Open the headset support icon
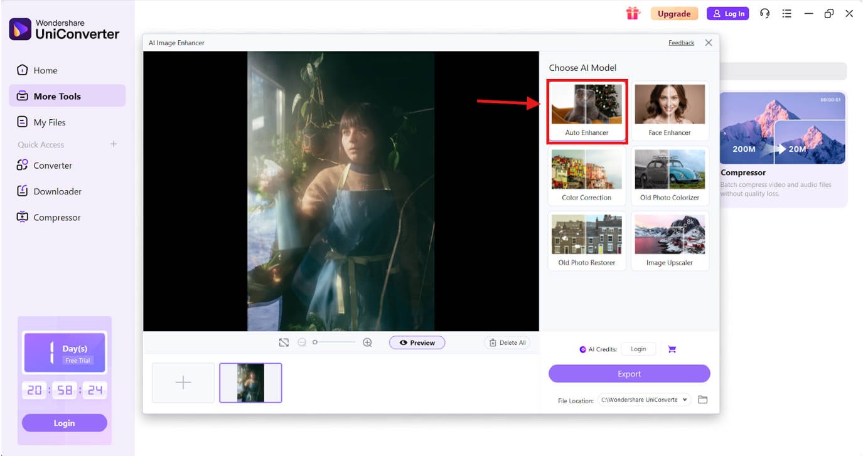This screenshot has height=456, width=868. coord(764,13)
